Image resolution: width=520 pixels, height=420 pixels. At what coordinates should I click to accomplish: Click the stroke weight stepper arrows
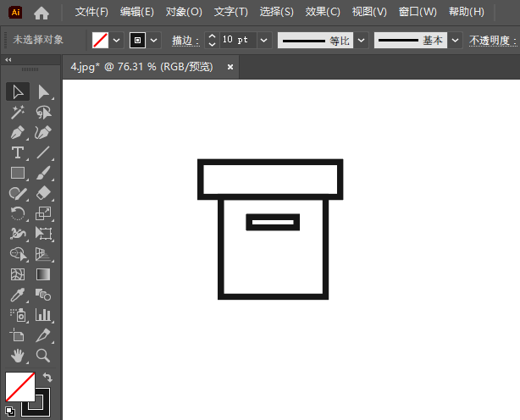(212, 41)
